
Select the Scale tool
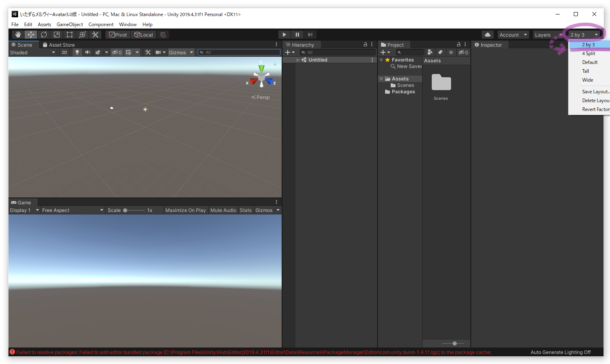pyautogui.click(x=57, y=35)
